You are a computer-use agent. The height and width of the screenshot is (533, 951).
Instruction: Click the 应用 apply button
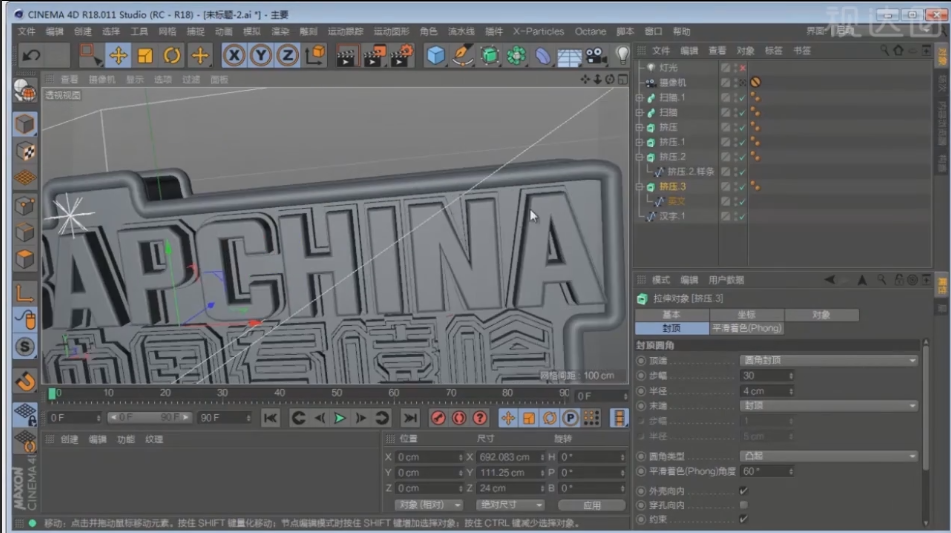pos(592,505)
